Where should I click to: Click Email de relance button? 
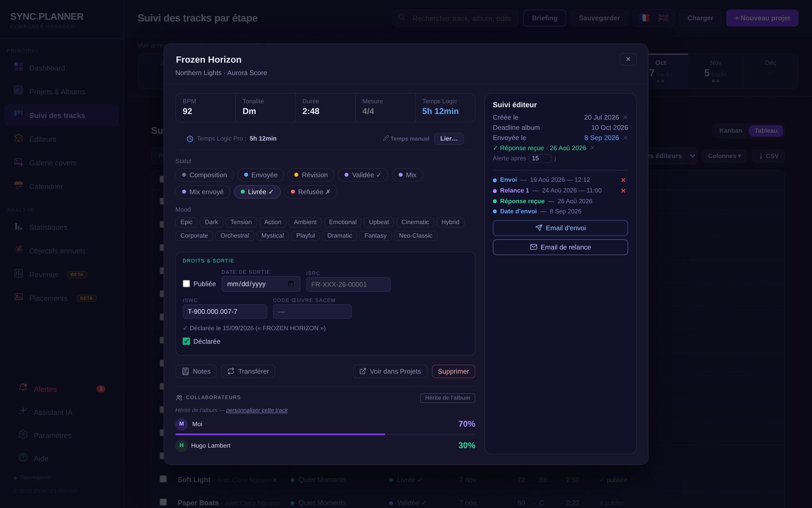point(560,247)
